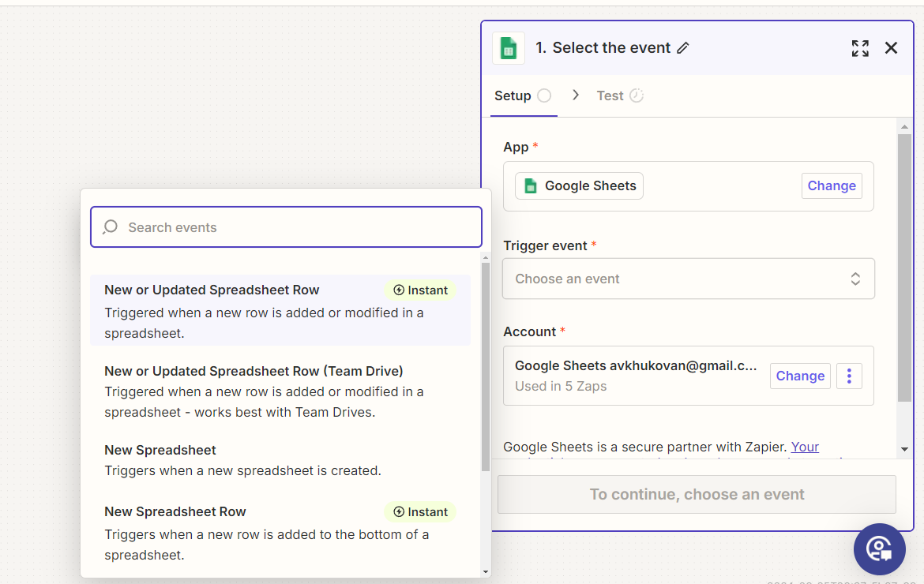Click the setup panel scrollbar thumb

click(x=904, y=268)
